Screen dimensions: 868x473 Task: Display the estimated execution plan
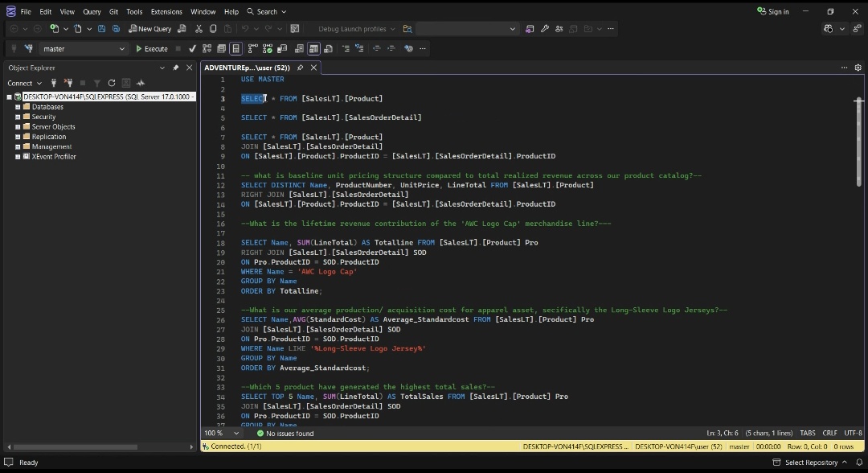pyautogui.click(x=207, y=49)
